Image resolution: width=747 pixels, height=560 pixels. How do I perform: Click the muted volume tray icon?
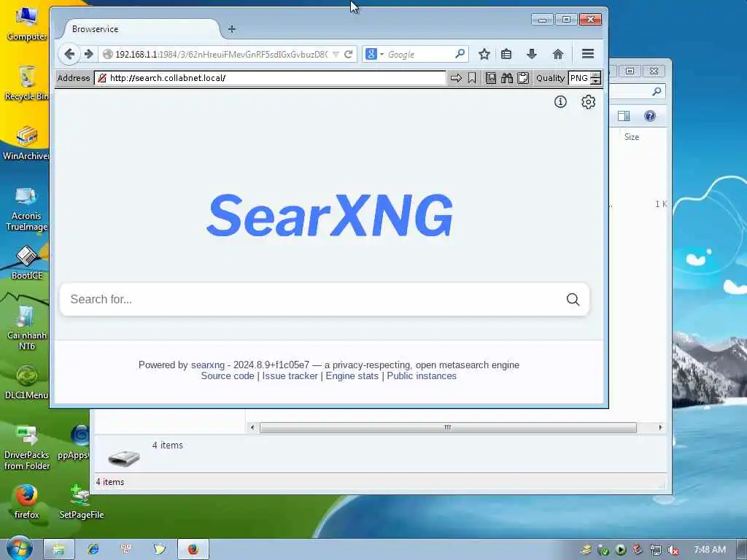coord(673,550)
